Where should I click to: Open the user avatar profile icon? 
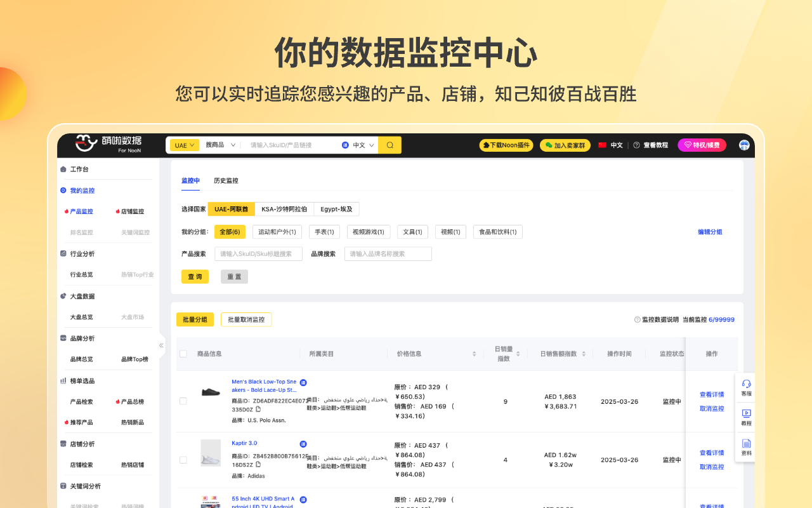pyautogui.click(x=744, y=145)
